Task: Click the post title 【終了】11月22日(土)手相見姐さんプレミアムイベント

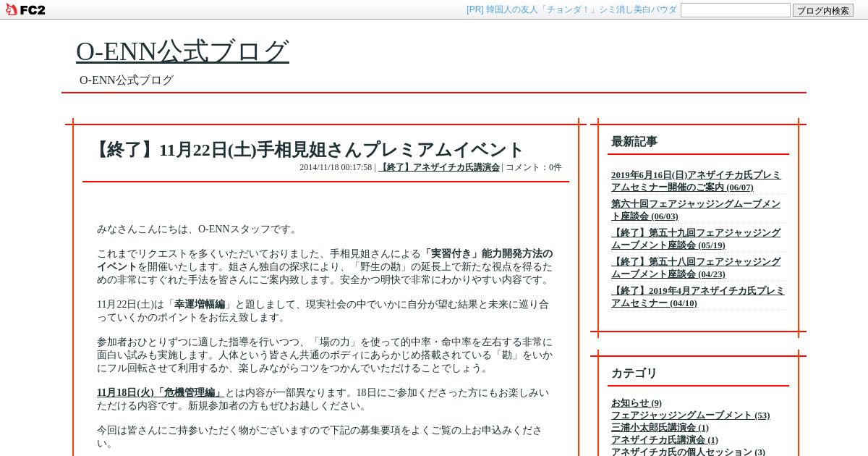Action: click(307, 150)
